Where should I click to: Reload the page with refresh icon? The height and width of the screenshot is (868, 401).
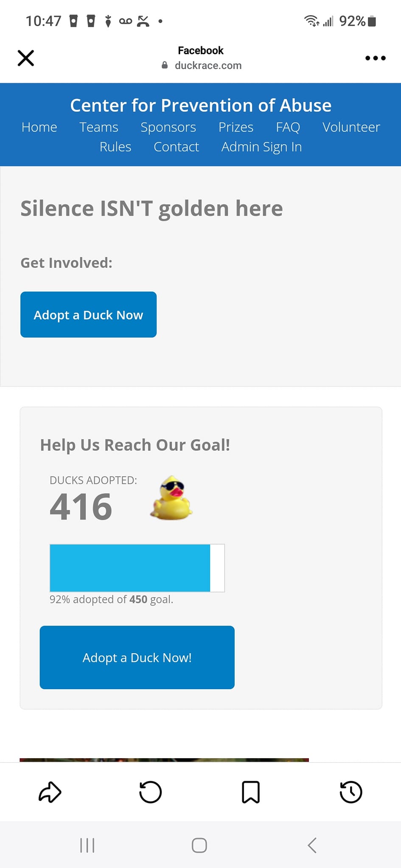[x=151, y=792]
